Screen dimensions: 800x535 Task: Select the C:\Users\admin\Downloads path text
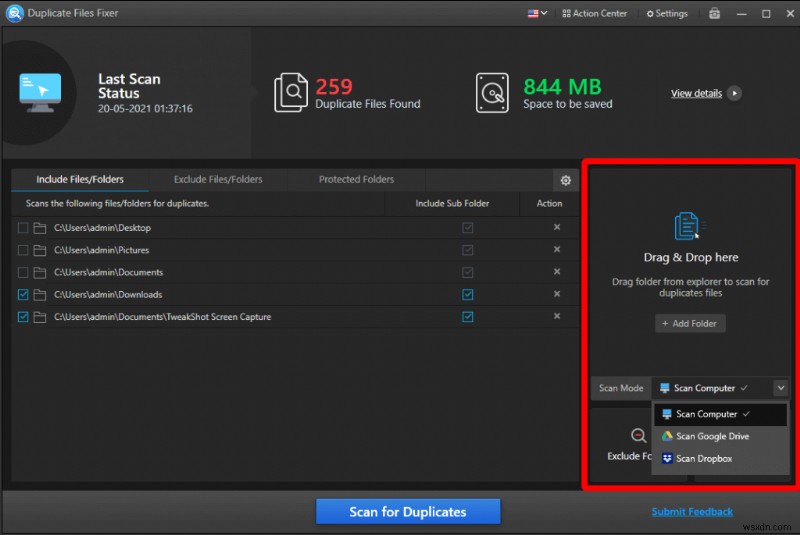tap(108, 295)
